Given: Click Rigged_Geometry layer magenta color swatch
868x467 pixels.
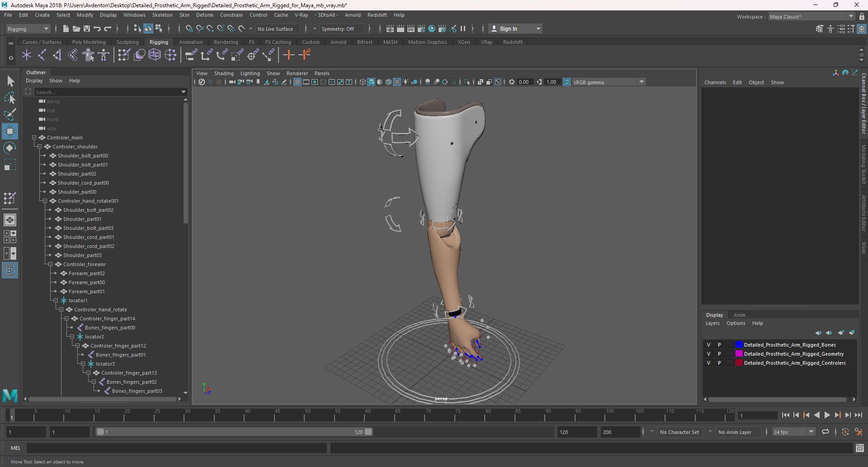Looking at the screenshot, I should 739,354.
